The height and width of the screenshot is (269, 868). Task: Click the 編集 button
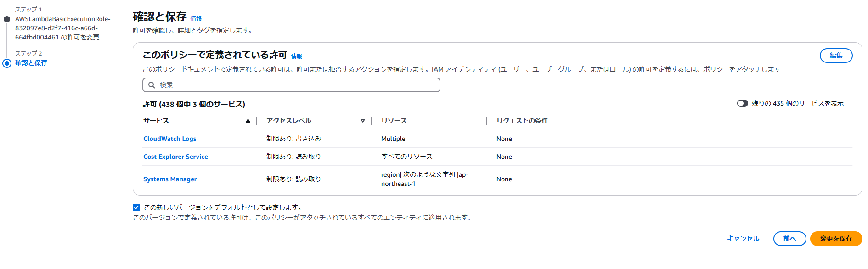tap(836, 56)
